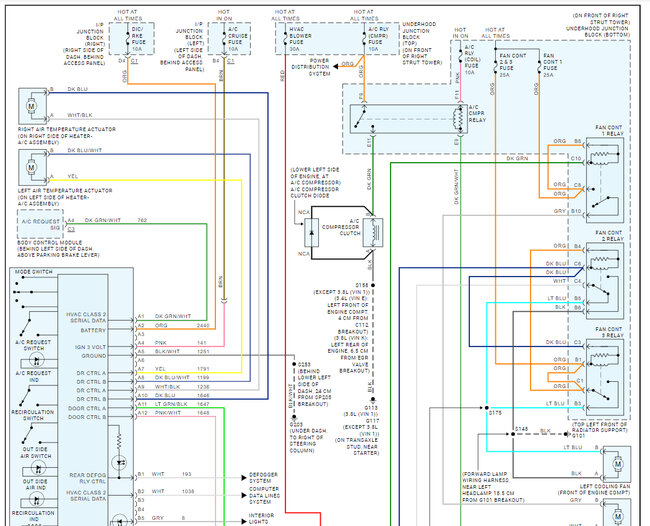Click the Fan Cont 1 25A fuse symbol
650x526 pixels.
(x=539, y=65)
